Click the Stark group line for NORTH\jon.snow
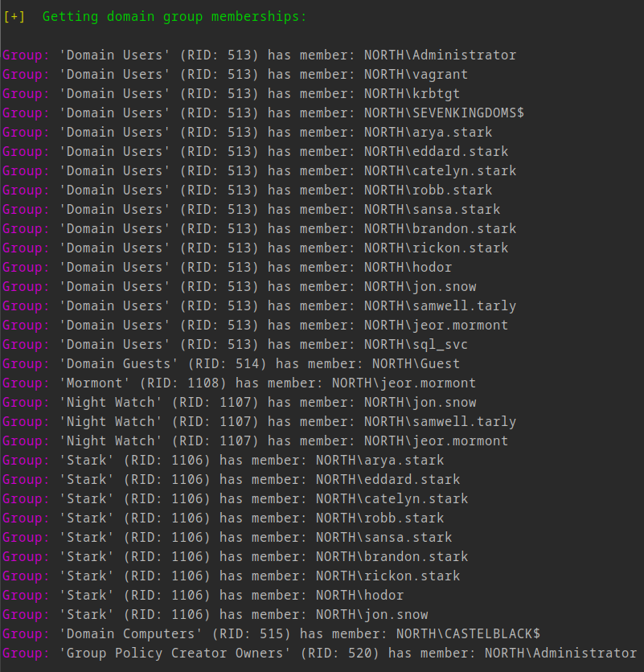This screenshot has width=644, height=672. pos(215,615)
